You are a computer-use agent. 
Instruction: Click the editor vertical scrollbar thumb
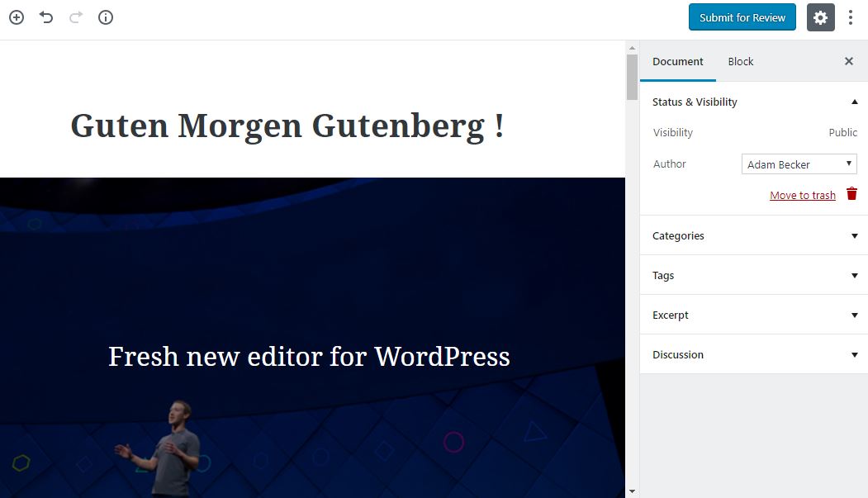pos(632,78)
